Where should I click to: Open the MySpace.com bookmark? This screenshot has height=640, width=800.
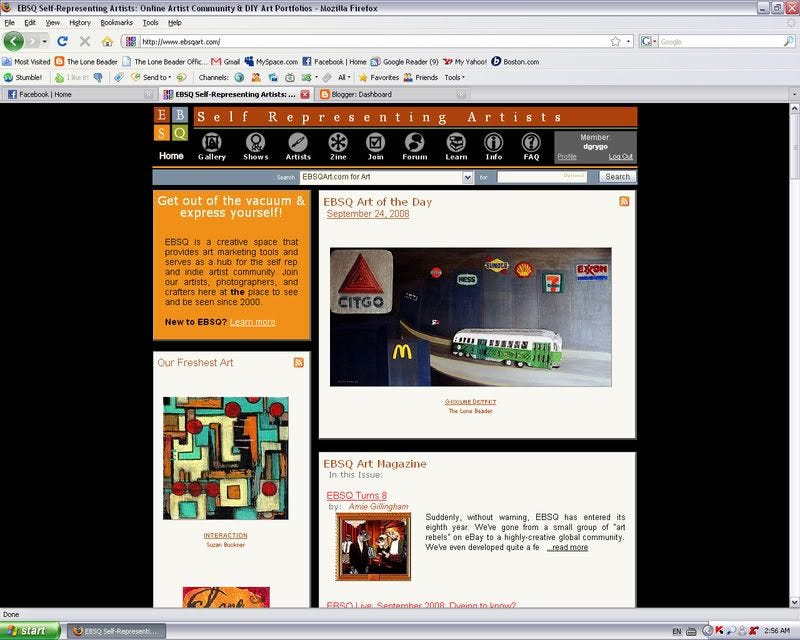coord(271,62)
